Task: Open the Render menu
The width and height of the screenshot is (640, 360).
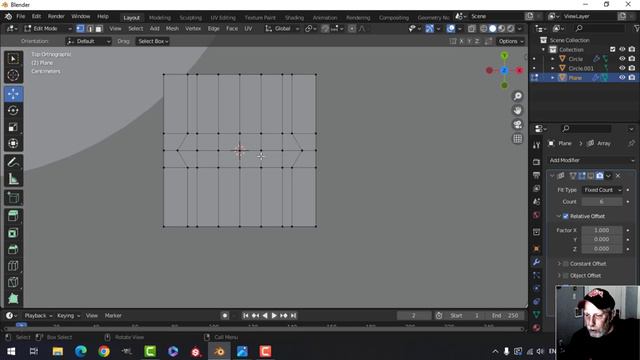Action: [x=56, y=16]
